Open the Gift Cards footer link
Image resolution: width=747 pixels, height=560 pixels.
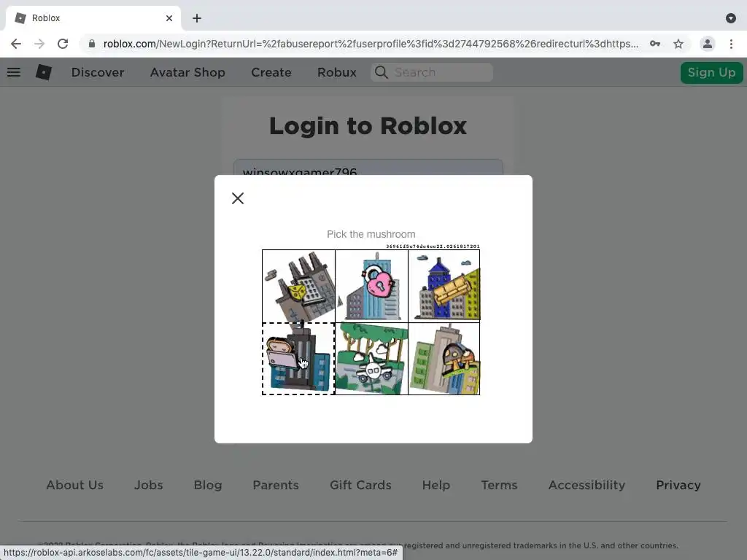360,485
